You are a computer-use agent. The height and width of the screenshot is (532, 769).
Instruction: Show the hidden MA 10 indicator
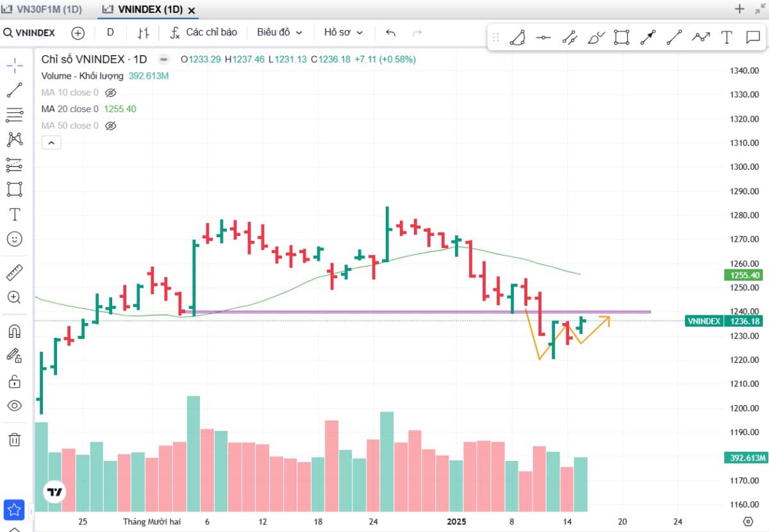[x=110, y=92]
